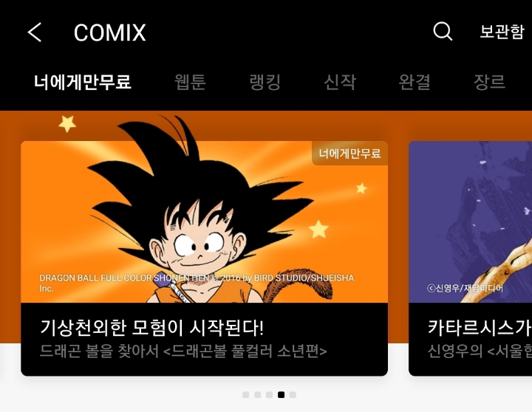The width and height of the screenshot is (532, 412).
Task: Tap the COMIX header title
Action: (109, 33)
